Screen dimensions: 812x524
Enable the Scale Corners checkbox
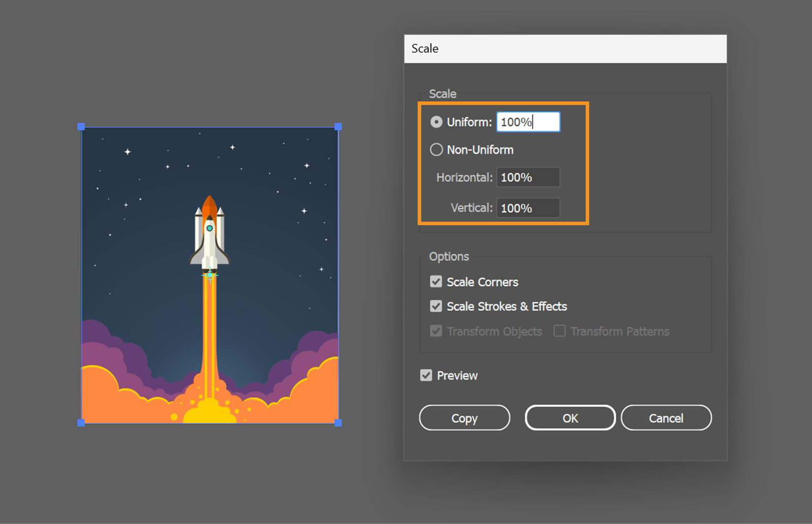pyautogui.click(x=435, y=282)
